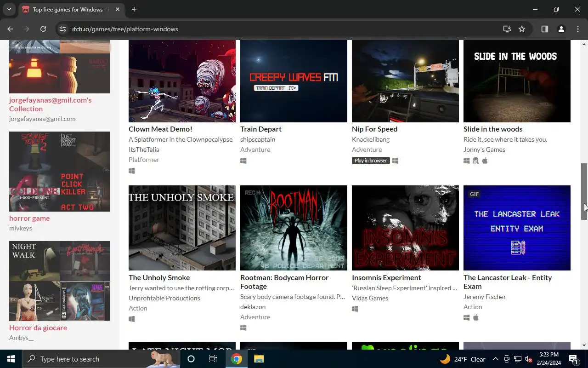Open Chrome profile menu
Screen dimensions: 588x368
point(561,29)
